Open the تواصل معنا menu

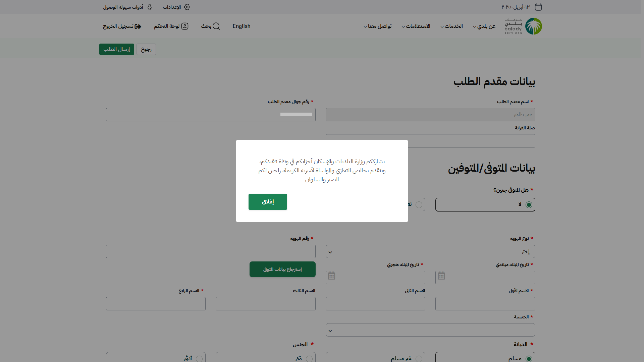point(378,26)
